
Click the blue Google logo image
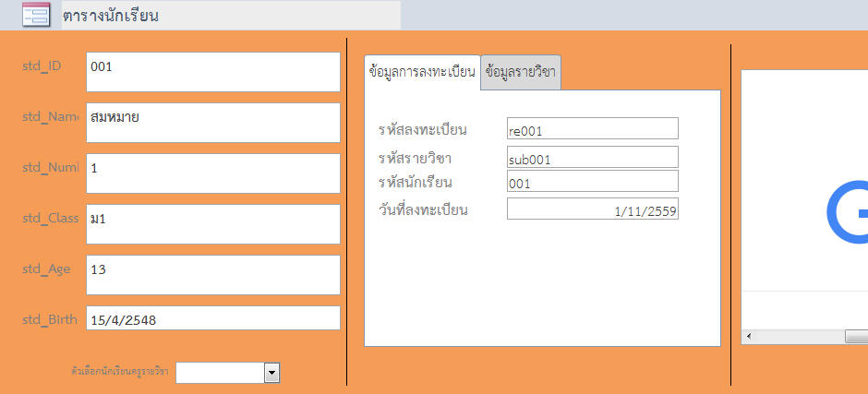[x=847, y=212]
